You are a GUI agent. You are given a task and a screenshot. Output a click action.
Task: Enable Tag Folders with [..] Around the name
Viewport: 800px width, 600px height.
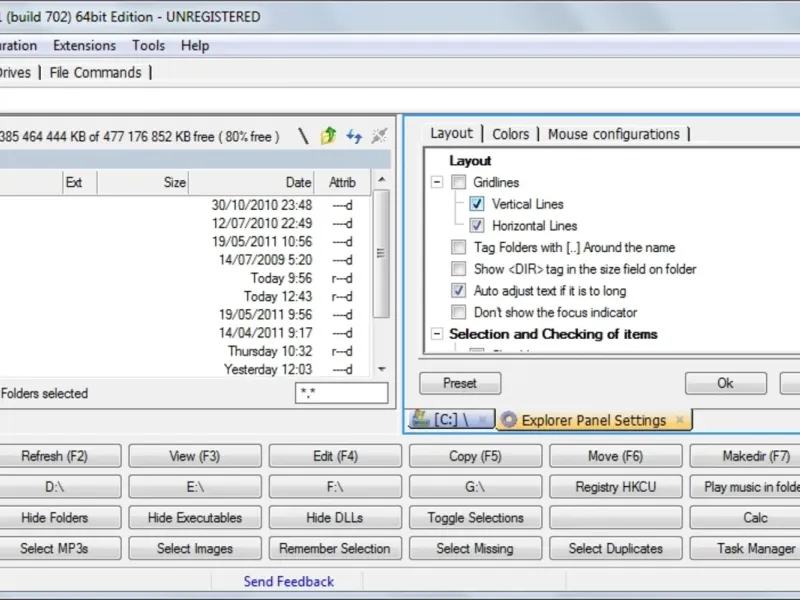459,247
